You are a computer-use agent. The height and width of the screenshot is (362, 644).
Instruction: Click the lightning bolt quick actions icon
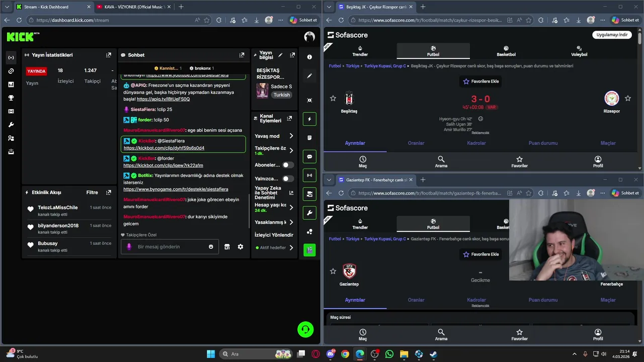coord(309,119)
